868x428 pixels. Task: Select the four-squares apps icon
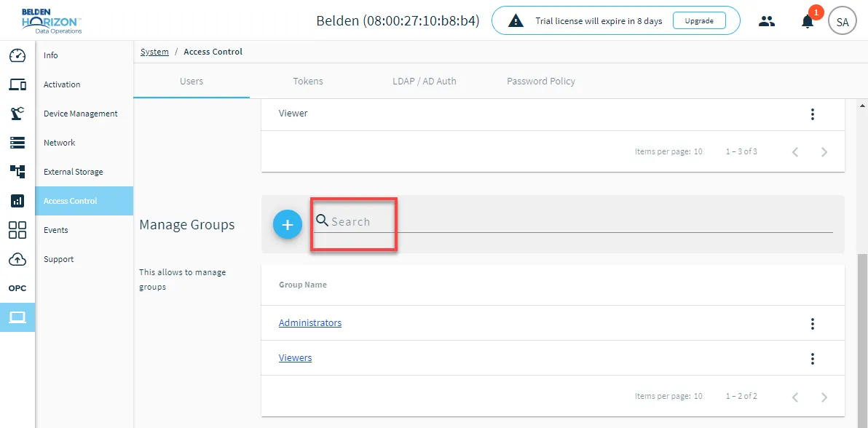click(x=17, y=230)
